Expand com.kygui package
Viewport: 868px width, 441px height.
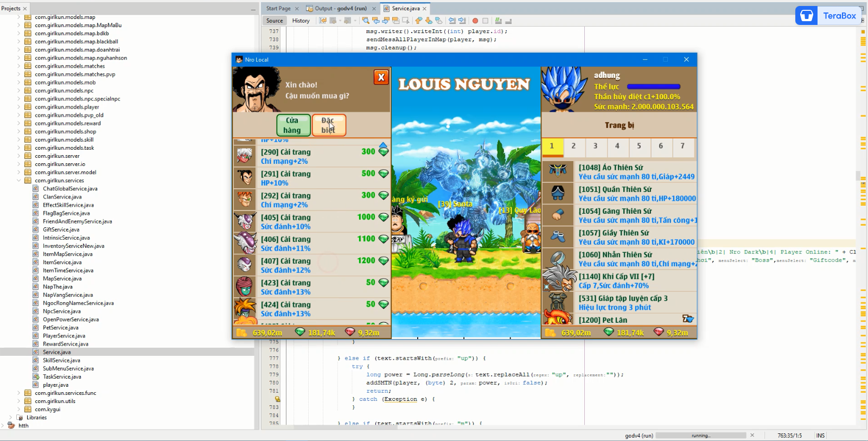click(18, 410)
